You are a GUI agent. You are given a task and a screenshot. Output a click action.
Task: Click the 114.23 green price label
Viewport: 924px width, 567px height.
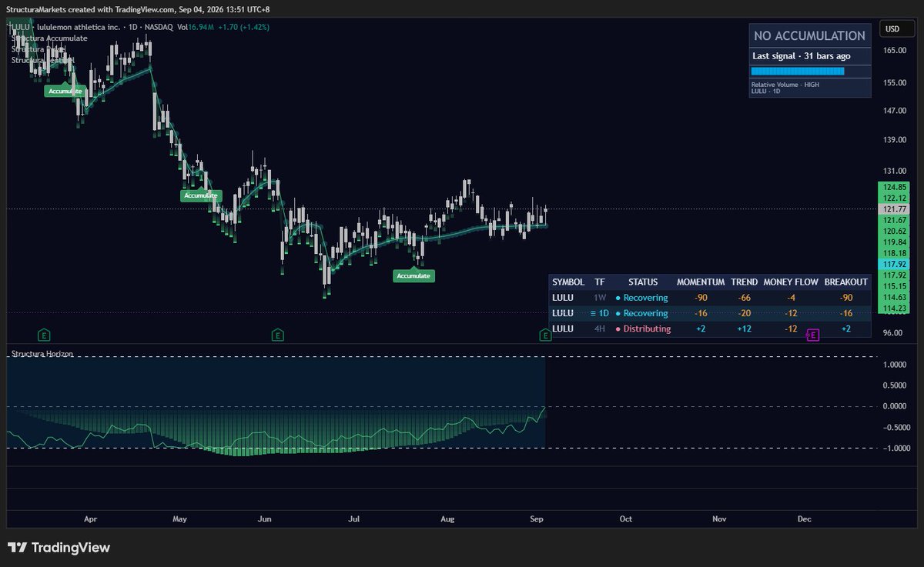[x=894, y=308]
